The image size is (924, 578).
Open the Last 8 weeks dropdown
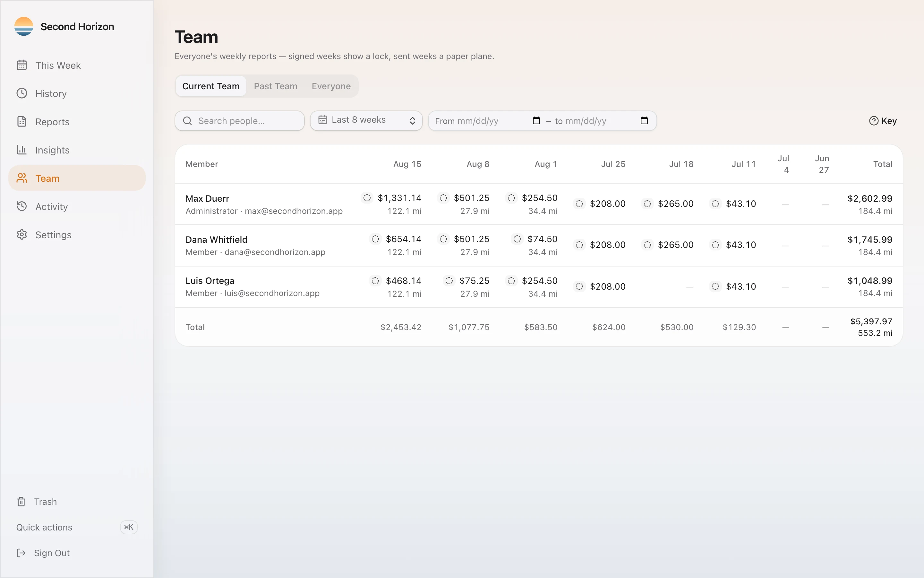click(366, 121)
